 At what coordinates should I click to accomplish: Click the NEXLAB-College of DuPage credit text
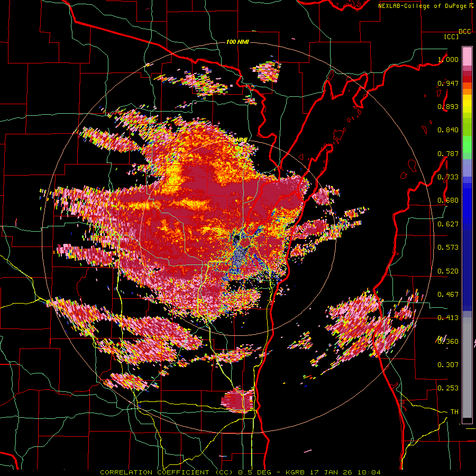tap(423, 6)
